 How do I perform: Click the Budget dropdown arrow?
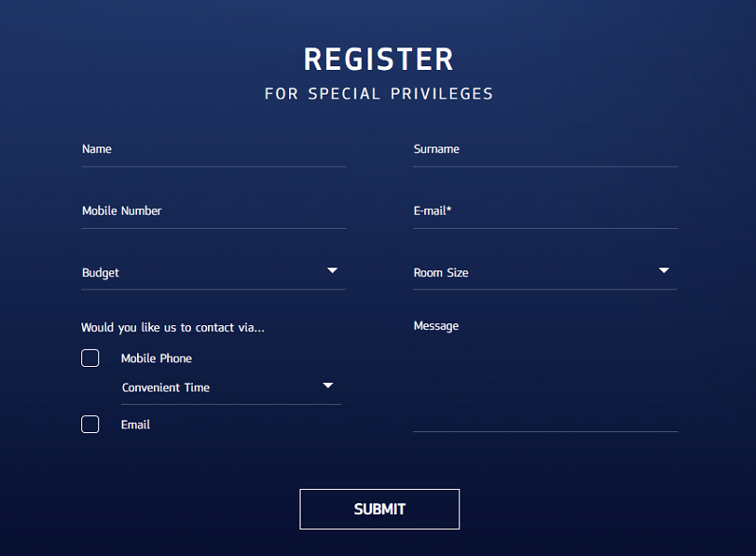click(333, 271)
